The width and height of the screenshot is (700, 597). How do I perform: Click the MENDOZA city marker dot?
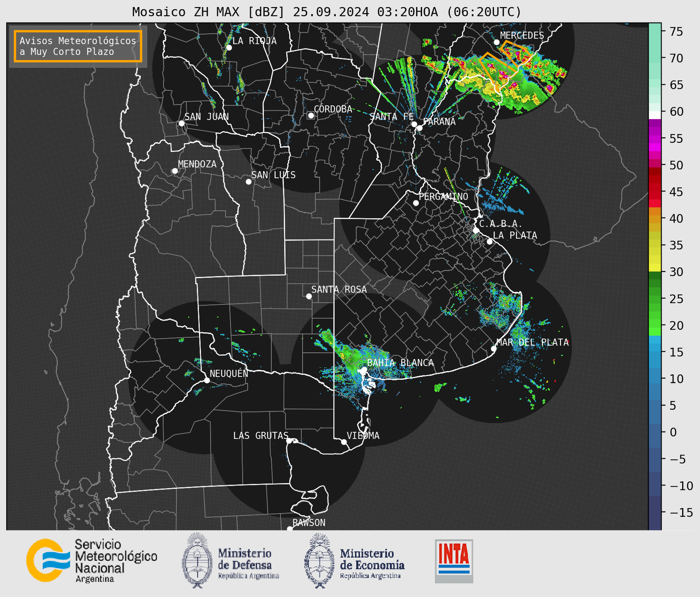pos(175,171)
